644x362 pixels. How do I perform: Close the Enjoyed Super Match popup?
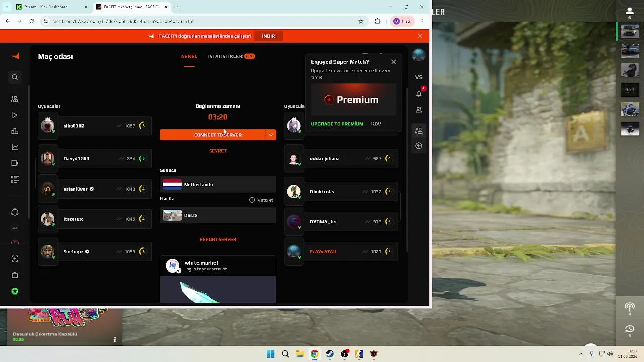coord(393,62)
